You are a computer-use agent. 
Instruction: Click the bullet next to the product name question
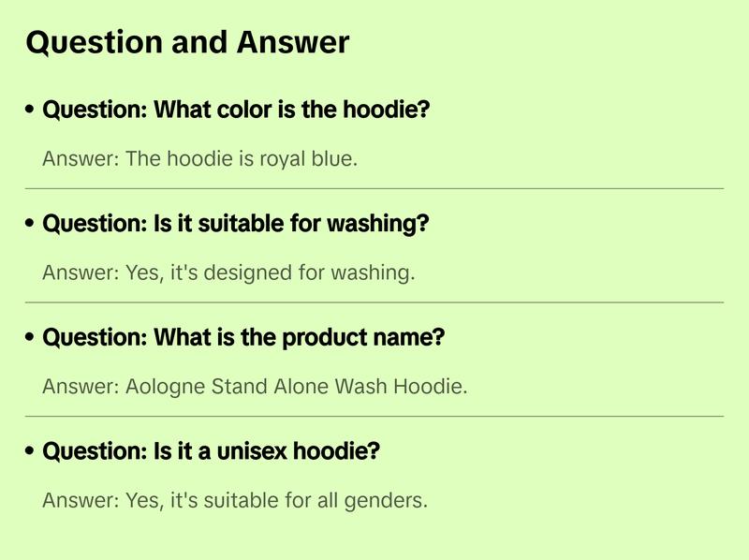(30, 338)
